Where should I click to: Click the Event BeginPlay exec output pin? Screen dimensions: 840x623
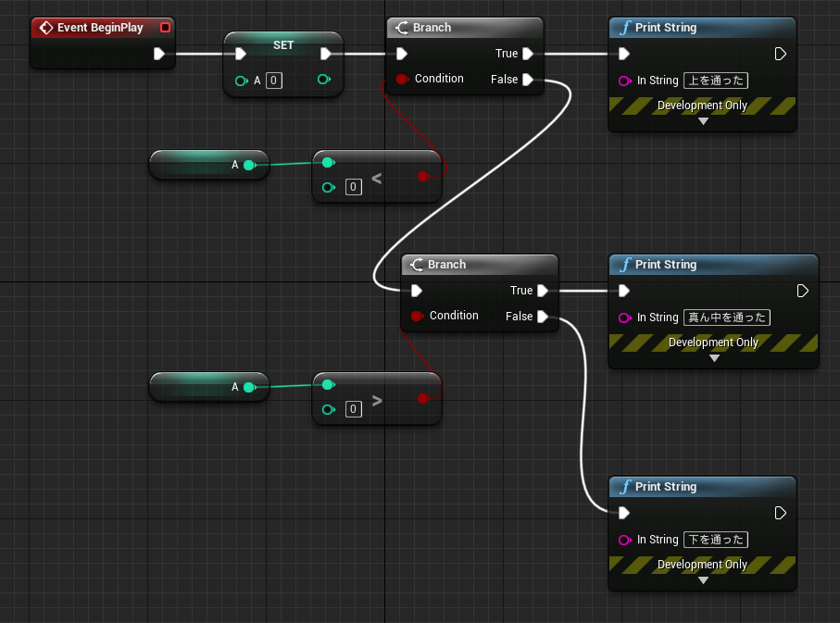click(158, 54)
